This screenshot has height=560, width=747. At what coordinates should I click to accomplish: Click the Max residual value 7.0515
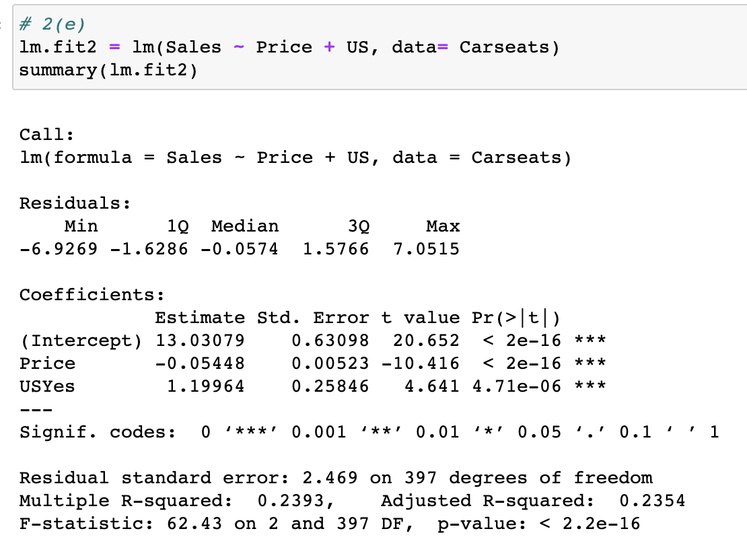coord(425,249)
